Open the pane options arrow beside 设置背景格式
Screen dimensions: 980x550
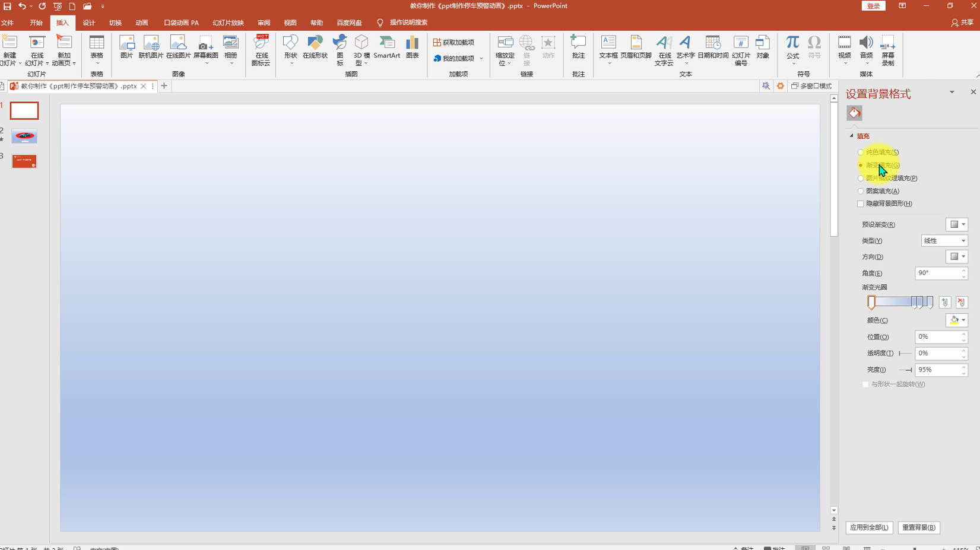(x=952, y=92)
